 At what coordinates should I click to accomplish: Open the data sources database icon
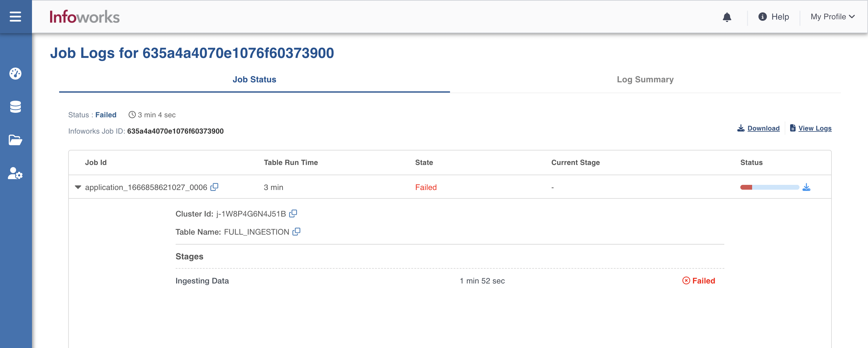pos(15,107)
